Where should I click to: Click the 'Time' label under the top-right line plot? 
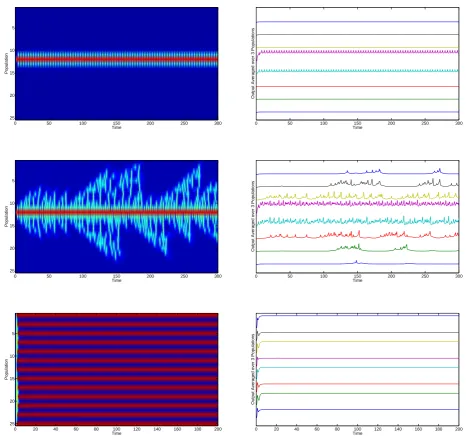357,127
